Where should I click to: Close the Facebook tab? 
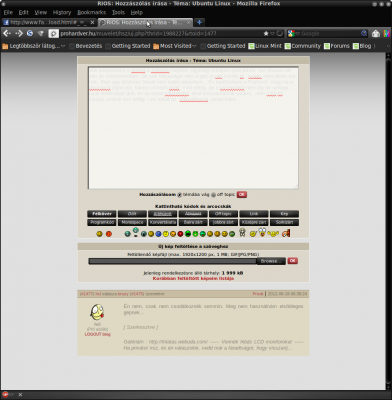pyautogui.click(x=92, y=22)
